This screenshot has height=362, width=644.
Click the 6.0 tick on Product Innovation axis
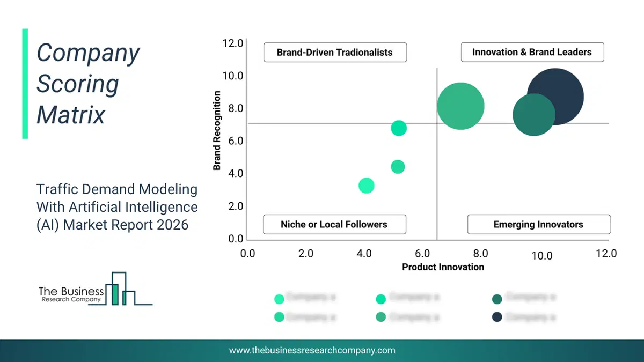422,253
